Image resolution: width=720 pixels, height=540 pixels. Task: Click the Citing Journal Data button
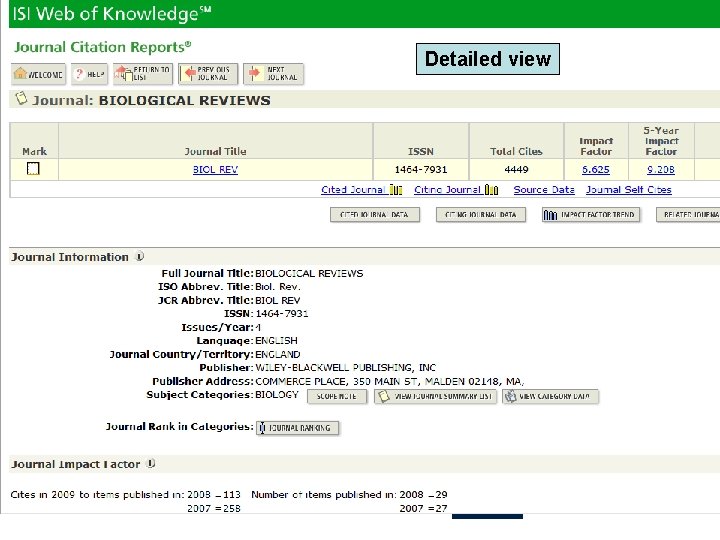pos(481,215)
